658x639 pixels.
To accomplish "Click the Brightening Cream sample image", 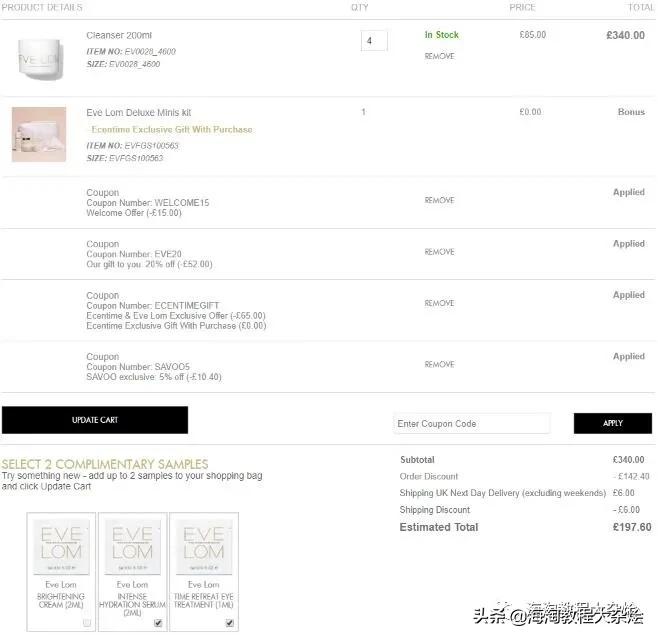I will [61, 547].
